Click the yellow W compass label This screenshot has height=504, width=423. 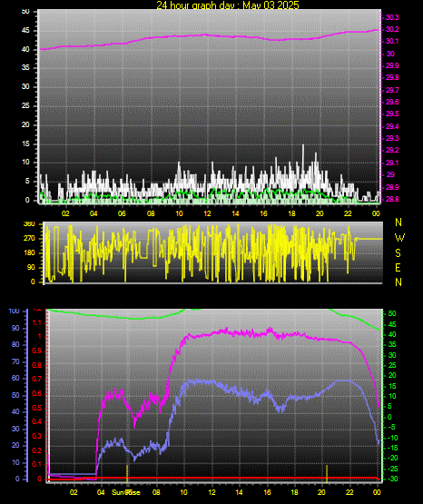click(x=399, y=238)
